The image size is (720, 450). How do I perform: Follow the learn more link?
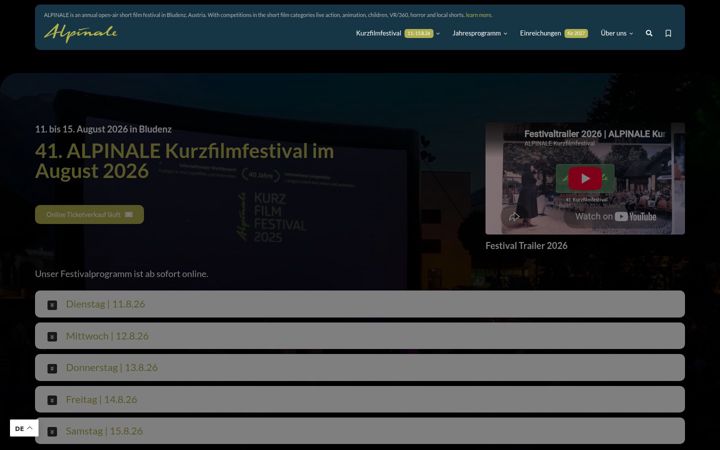coord(478,15)
